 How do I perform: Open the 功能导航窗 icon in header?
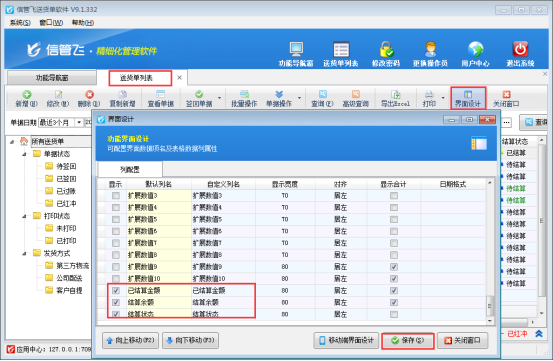[x=296, y=49]
